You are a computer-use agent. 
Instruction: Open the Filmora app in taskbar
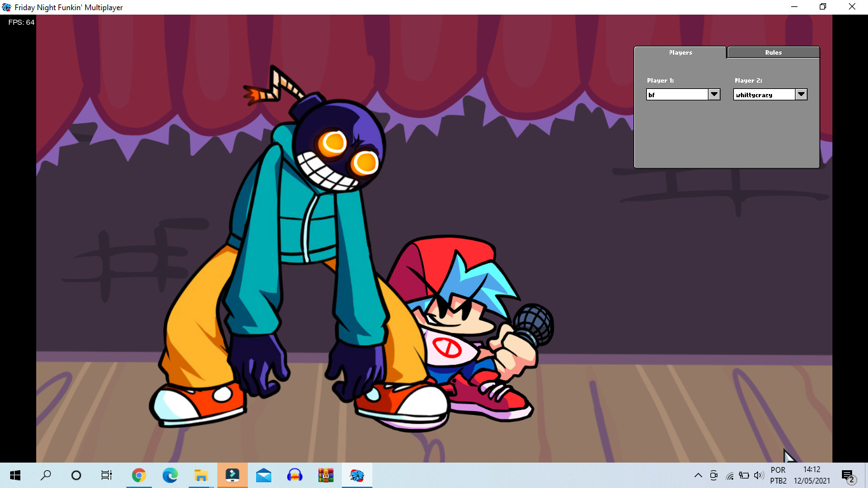(x=232, y=475)
